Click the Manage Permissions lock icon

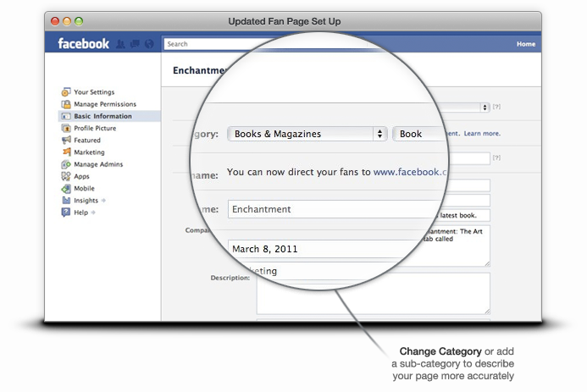[x=66, y=104]
